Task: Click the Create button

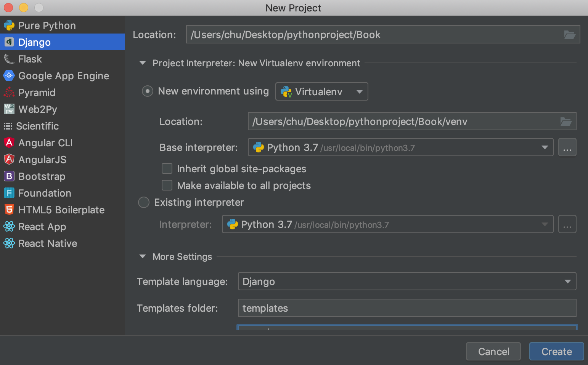Action: 556,351
